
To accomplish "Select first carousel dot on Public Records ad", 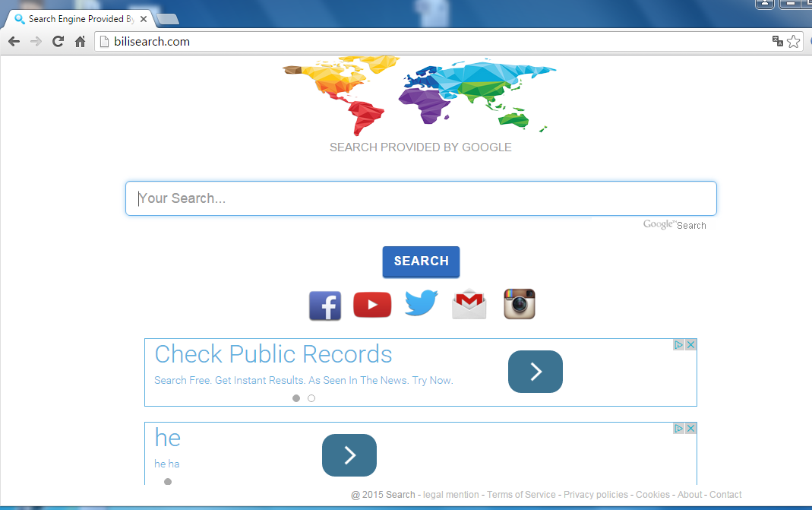I will coord(296,398).
